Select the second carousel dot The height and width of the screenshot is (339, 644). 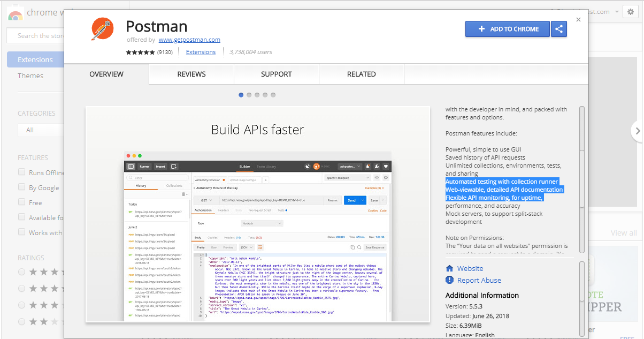click(x=249, y=95)
